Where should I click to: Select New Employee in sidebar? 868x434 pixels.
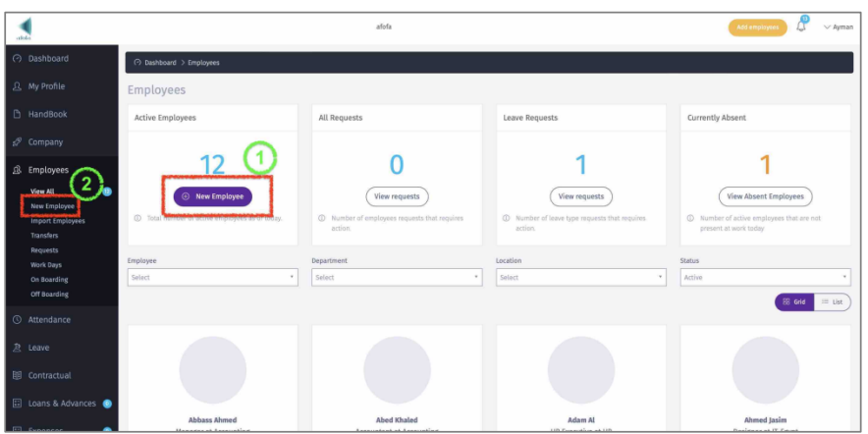click(x=52, y=206)
